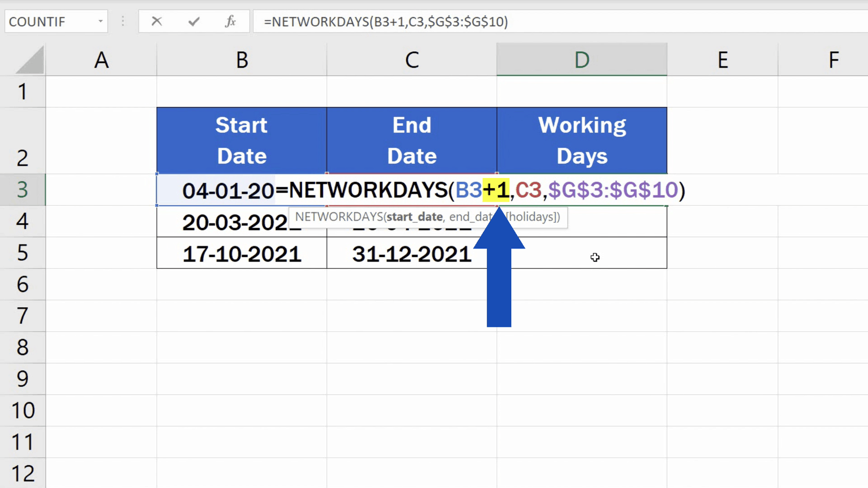The width and height of the screenshot is (868, 488).
Task: Select cell containing 17-10-2021
Action: click(x=241, y=253)
